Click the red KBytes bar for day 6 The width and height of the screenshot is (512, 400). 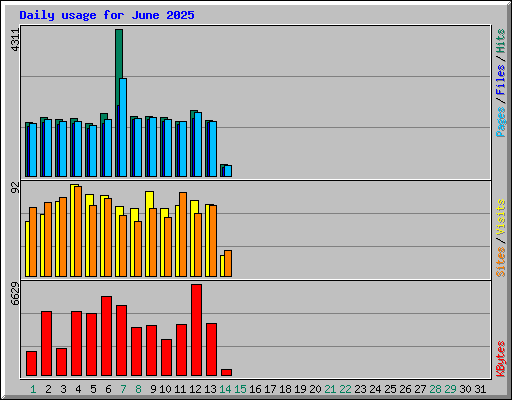click(106, 336)
